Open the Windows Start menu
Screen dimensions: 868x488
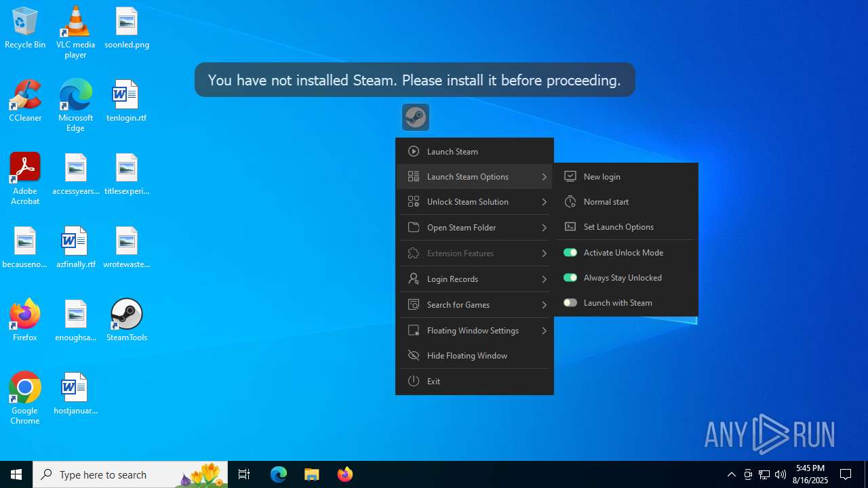coord(16,474)
